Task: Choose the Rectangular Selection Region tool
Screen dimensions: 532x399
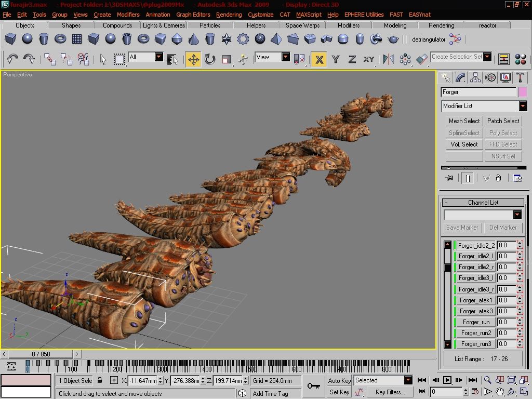Action: pyautogui.click(x=119, y=59)
